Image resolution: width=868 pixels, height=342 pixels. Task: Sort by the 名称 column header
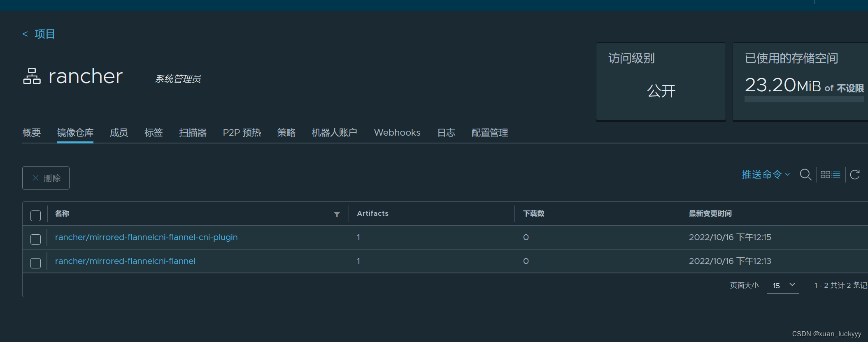pos(62,213)
